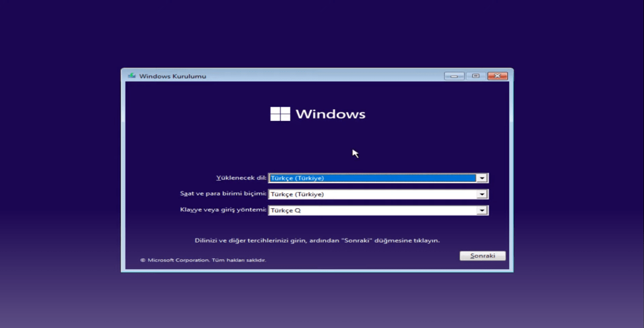Viewport: 644px width, 328px height.
Task: Click the "Klavye veya giriş yöntemi:" label
Action: (x=223, y=210)
